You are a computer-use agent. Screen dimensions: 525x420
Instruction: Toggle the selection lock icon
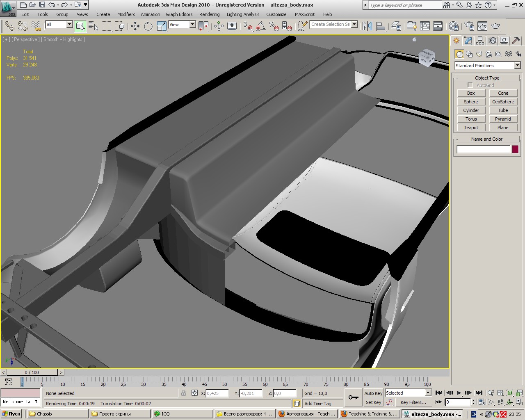pyautogui.click(x=183, y=393)
